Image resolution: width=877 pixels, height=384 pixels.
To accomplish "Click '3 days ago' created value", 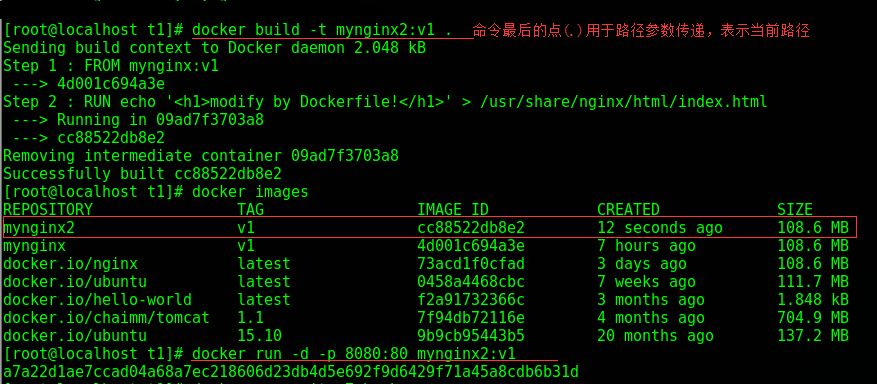I will [x=642, y=263].
